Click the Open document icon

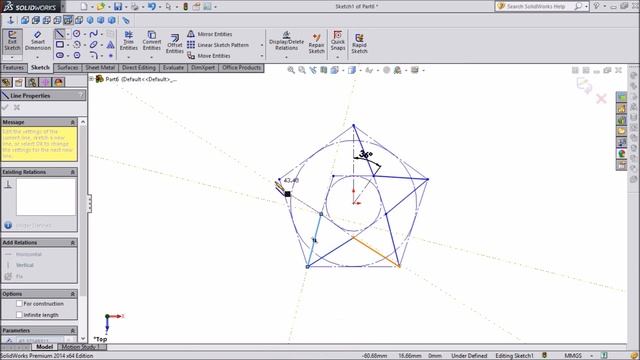click(x=100, y=6)
